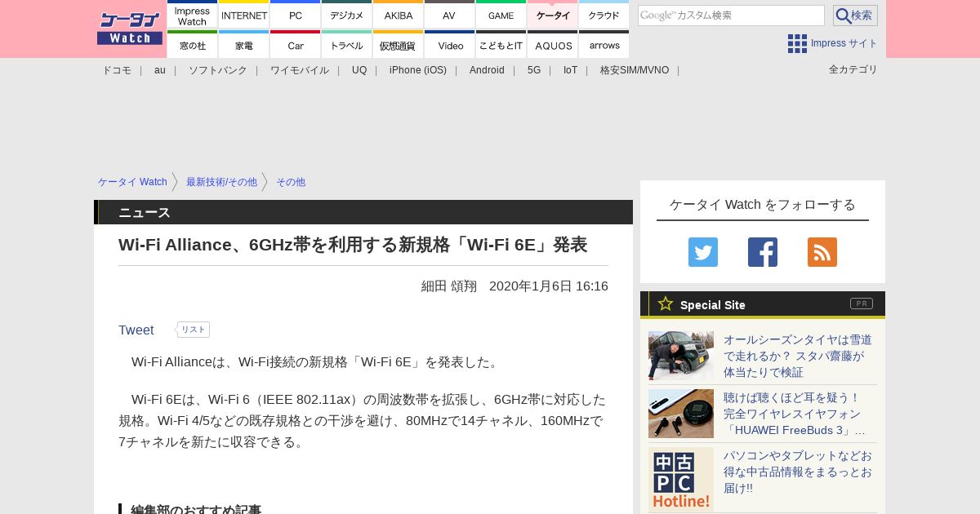The width and height of the screenshot is (980, 514).
Task: Open the トラベル Watch tab
Action: point(347,45)
